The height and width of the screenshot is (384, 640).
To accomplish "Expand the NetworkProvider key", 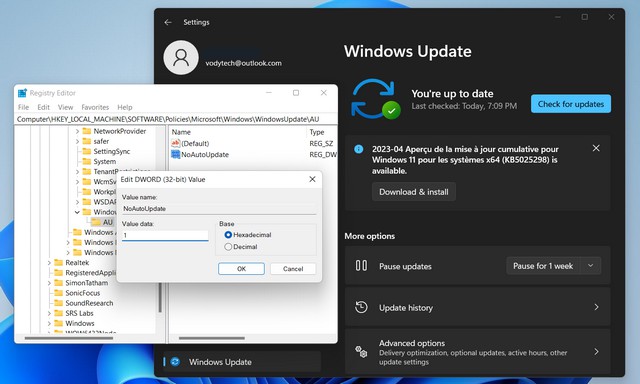I will [x=77, y=131].
